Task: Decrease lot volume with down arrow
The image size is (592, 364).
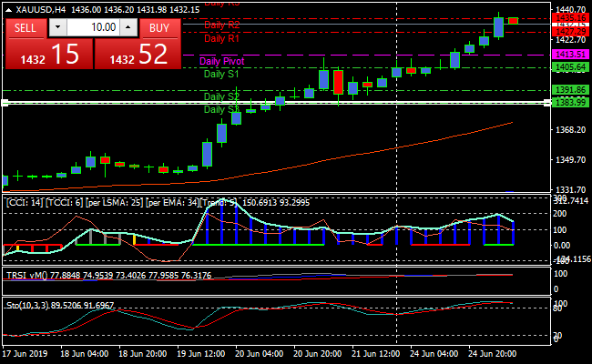Action: pos(58,27)
